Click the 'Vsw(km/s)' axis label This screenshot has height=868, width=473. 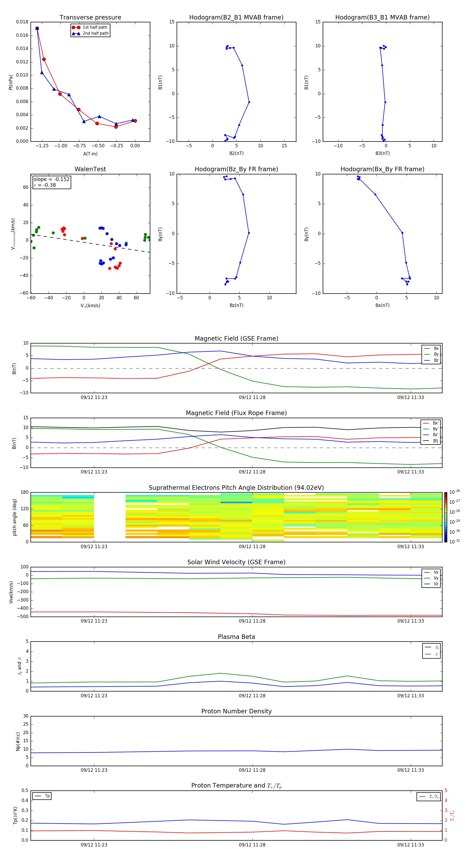(11, 592)
